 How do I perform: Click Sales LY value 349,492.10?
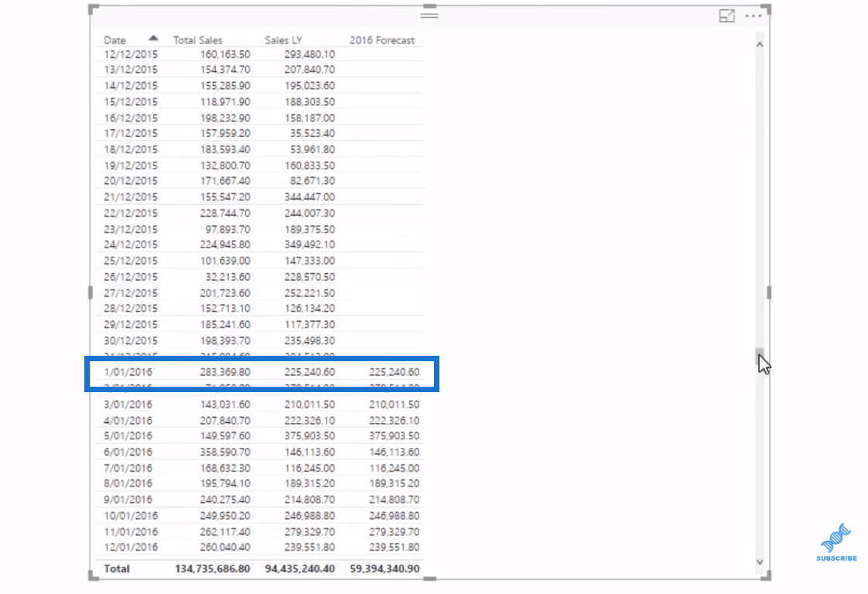click(309, 244)
